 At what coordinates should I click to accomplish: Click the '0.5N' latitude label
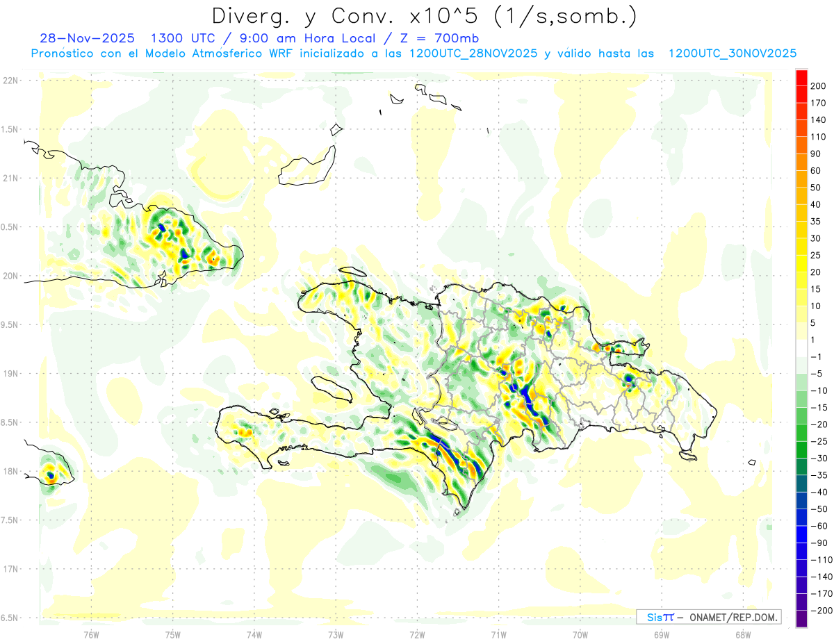click(10, 227)
